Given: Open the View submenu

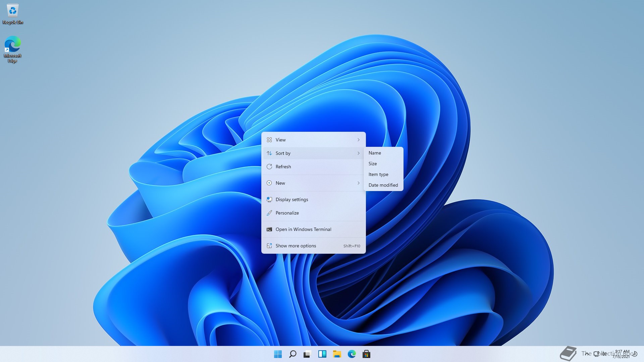Looking at the screenshot, I should point(313,140).
